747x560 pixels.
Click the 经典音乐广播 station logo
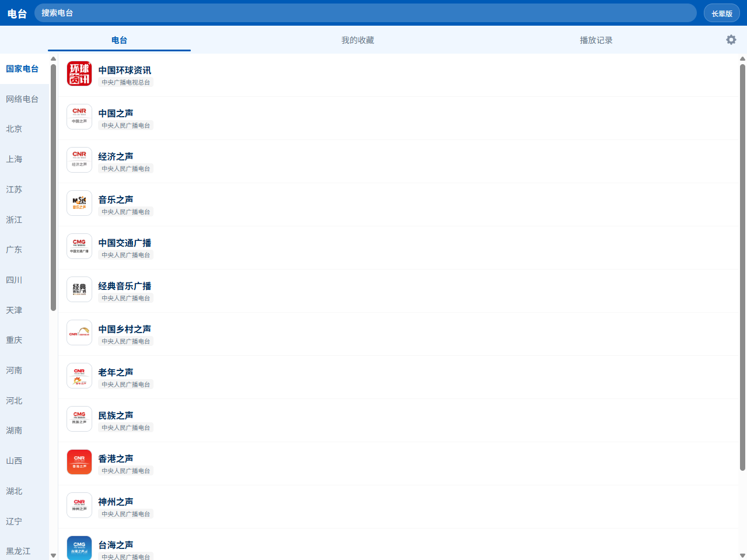coord(79,289)
